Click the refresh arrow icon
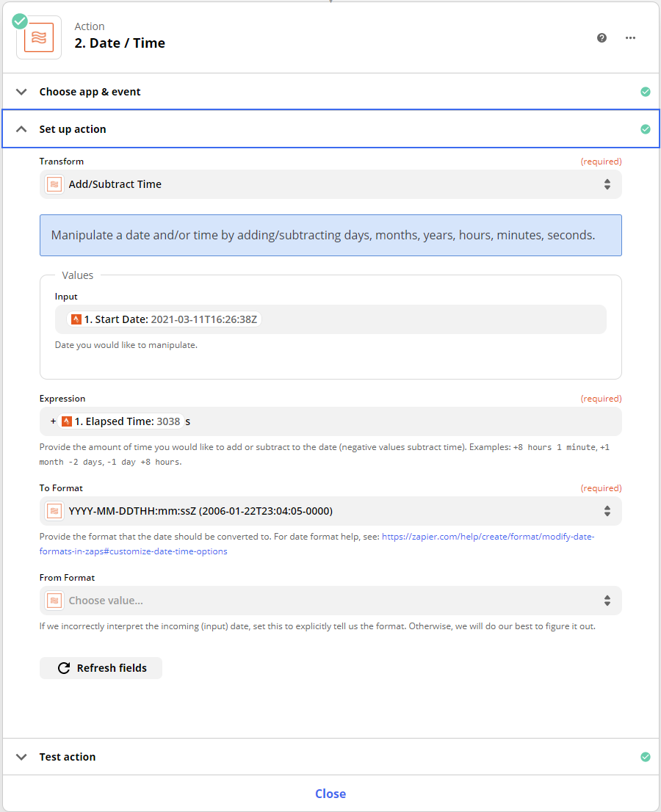The width and height of the screenshot is (661, 812). click(x=64, y=668)
